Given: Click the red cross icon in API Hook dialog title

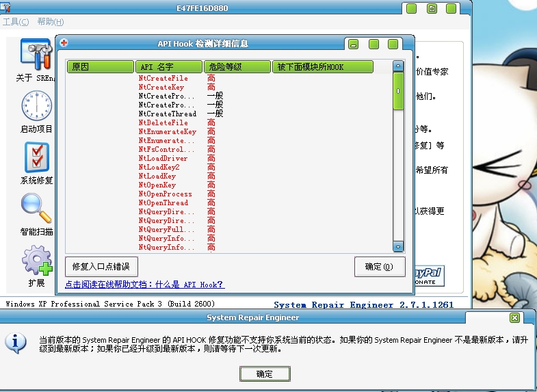Looking at the screenshot, I should 64,43.
